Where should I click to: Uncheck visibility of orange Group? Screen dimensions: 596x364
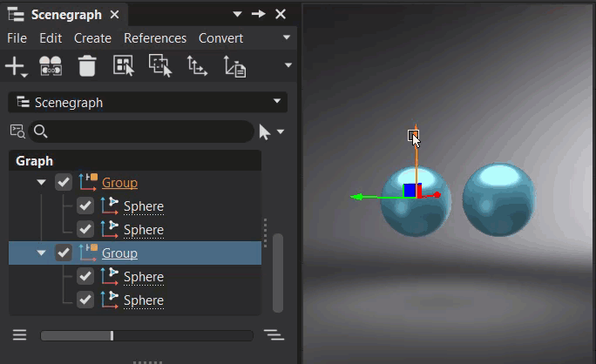pos(64,182)
